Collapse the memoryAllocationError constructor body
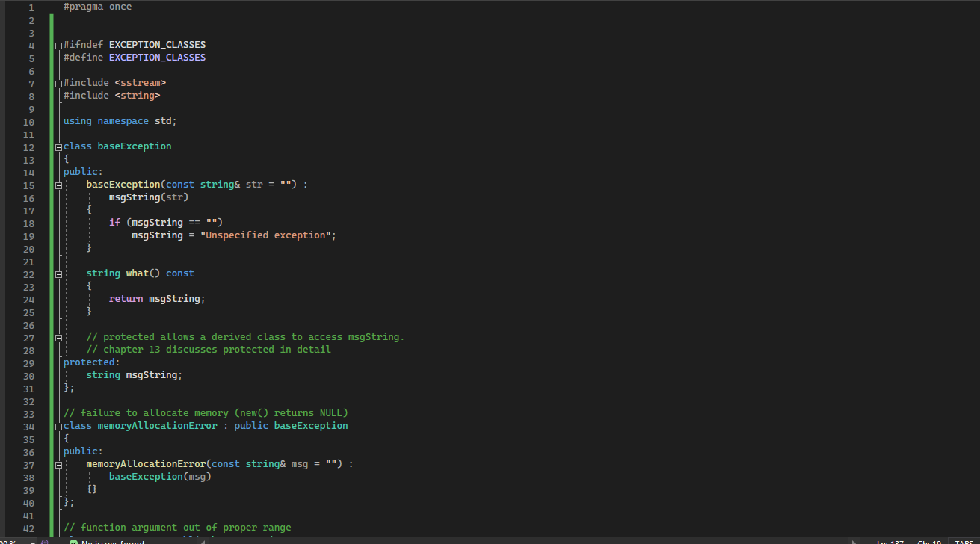 pos(58,464)
